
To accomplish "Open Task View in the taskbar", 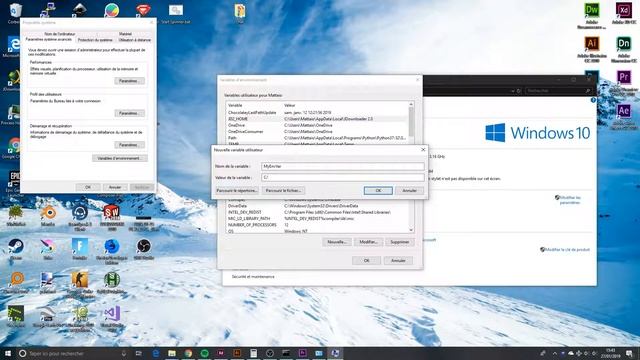I will click(x=138, y=353).
